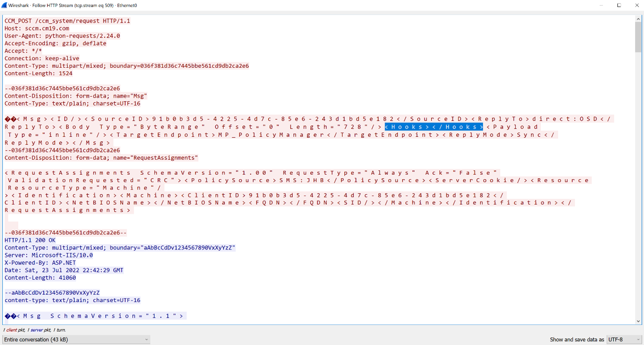The image size is (644, 345).
Task: Click the closing boundary '--036f381d36c7445bbe561cd9db2ca2e6--' line
Action: click(65, 233)
